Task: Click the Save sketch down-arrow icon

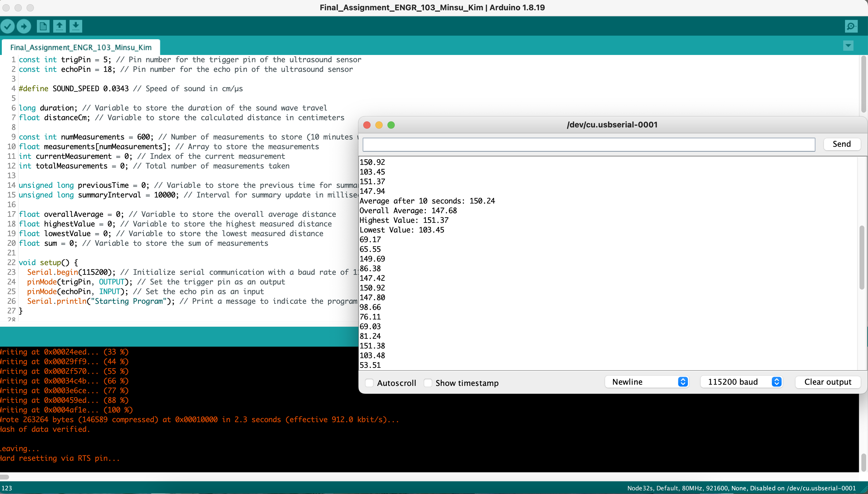Action: coord(76,26)
